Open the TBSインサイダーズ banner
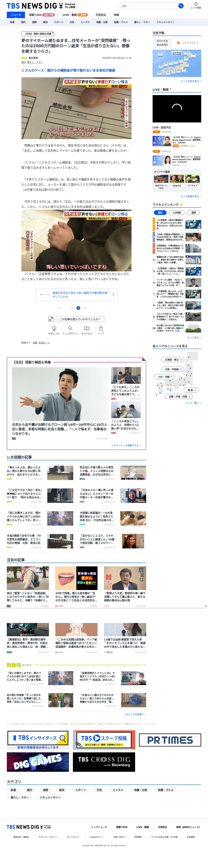The width and height of the screenshot is (208, 868). click(38, 740)
